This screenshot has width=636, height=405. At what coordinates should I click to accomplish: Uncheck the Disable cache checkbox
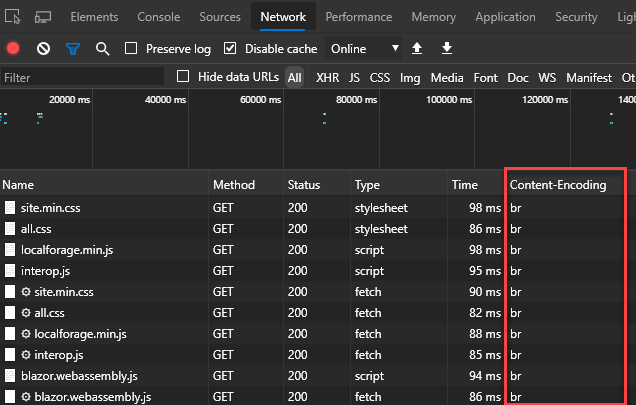(231, 49)
